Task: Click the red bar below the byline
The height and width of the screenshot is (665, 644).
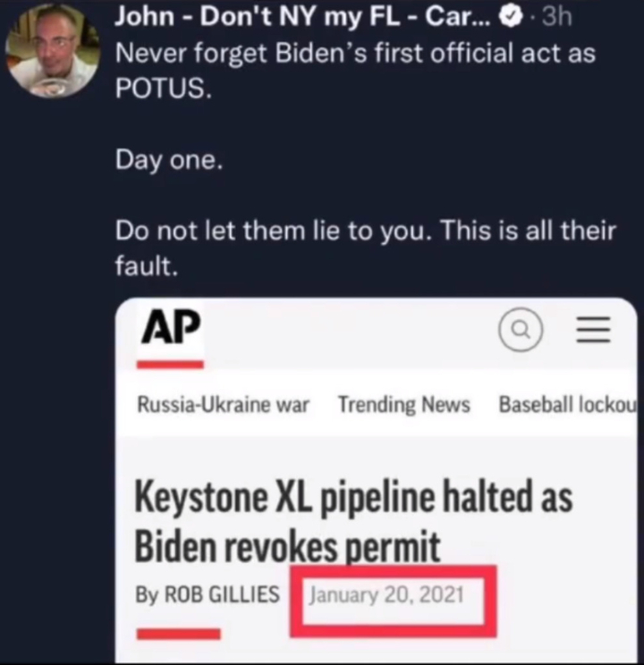Action: (177, 634)
